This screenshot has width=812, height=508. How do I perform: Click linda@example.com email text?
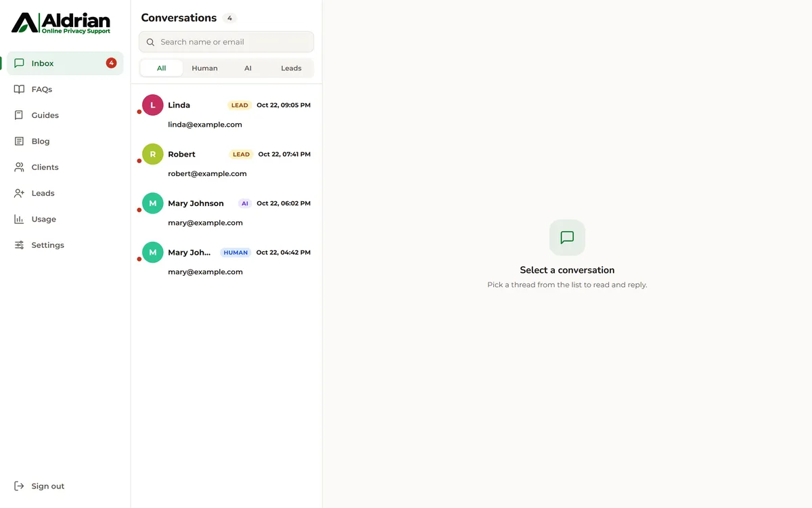(x=205, y=125)
